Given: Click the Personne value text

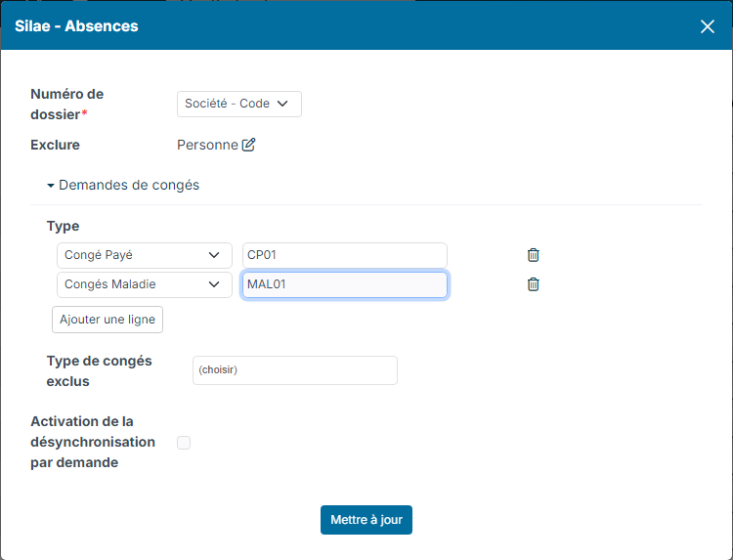Looking at the screenshot, I should tap(207, 145).
